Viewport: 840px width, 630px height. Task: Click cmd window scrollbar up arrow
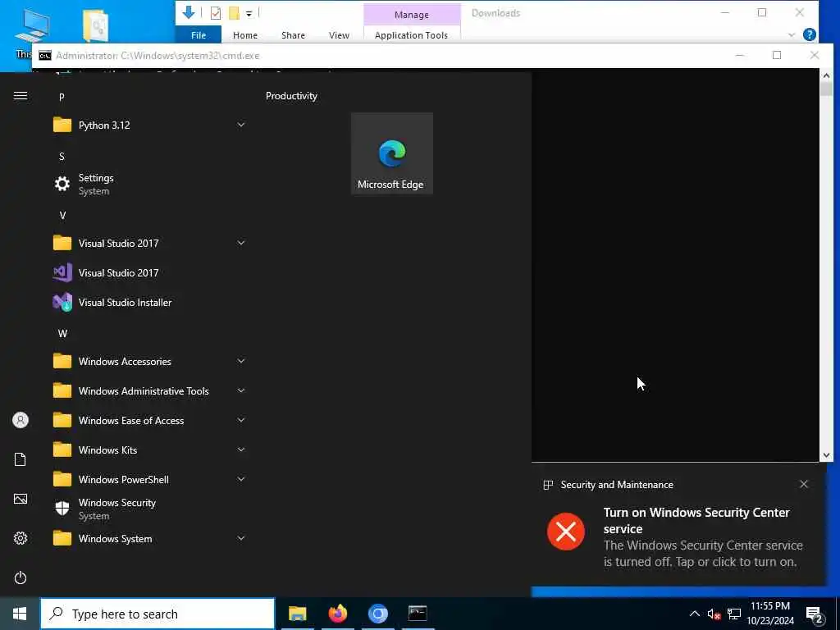826,75
